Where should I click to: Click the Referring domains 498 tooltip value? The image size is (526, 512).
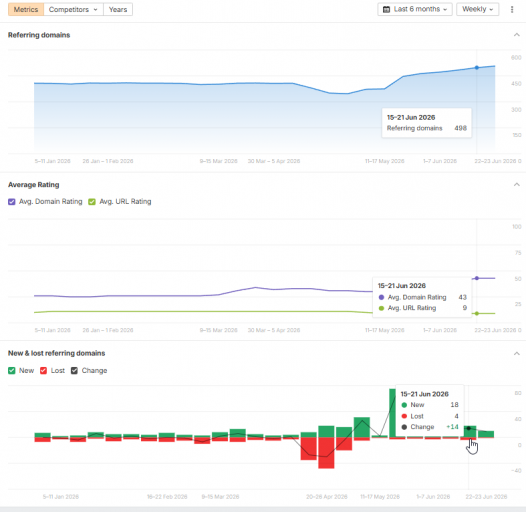[x=460, y=128]
